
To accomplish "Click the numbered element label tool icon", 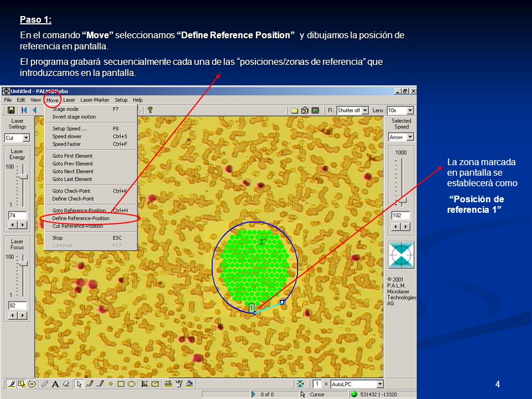I will coord(22,383).
